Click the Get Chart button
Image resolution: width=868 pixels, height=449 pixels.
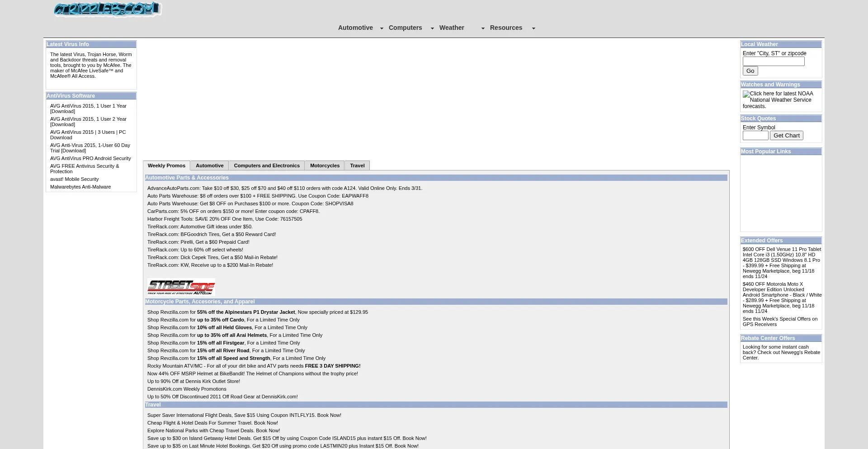click(x=786, y=136)
